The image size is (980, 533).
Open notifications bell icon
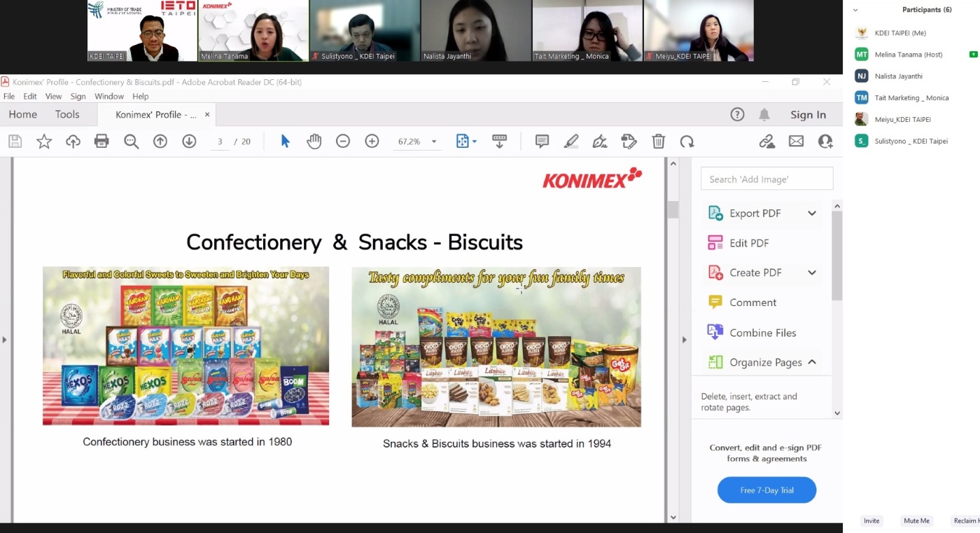[x=764, y=115]
